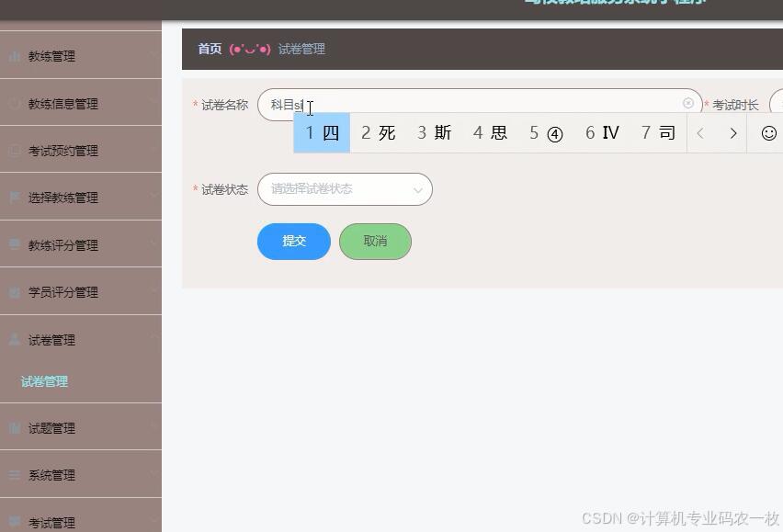Screen dimensions: 783x532
Task: Open the 教练管理 sidebar menu
Action: 80,55
